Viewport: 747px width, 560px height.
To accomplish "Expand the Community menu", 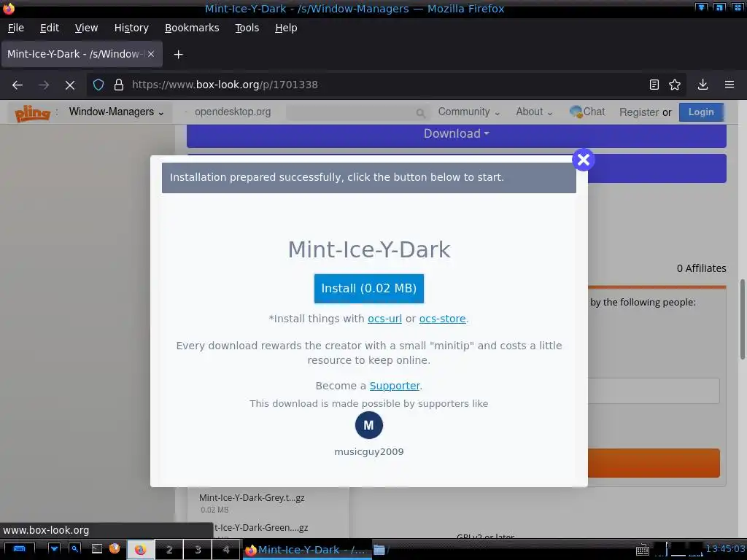I will coord(469,112).
